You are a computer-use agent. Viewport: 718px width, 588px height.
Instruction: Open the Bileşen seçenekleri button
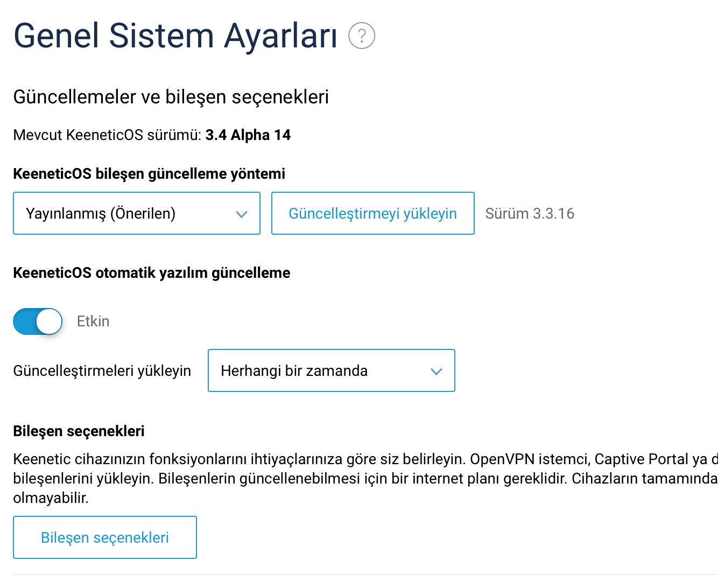[105, 537]
